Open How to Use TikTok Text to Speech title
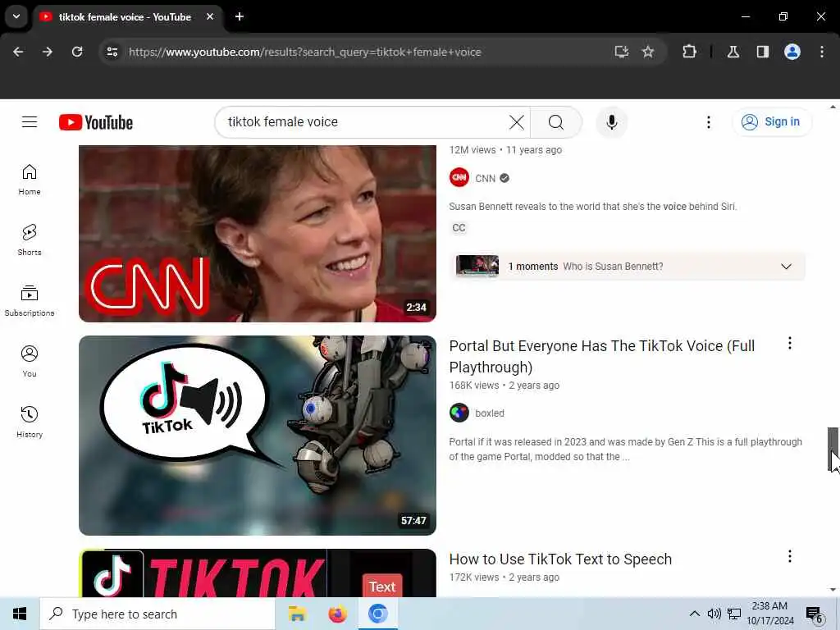Screen dimensions: 840x630 (560, 559)
